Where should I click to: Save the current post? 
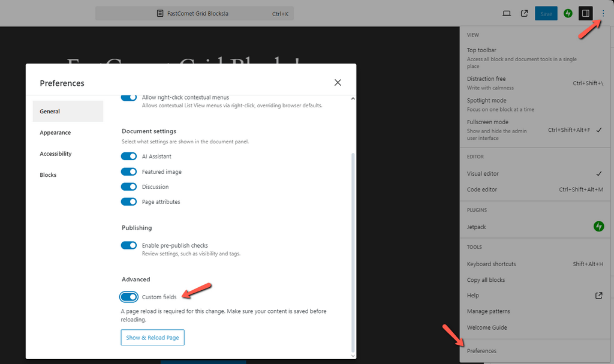pyautogui.click(x=546, y=13)
